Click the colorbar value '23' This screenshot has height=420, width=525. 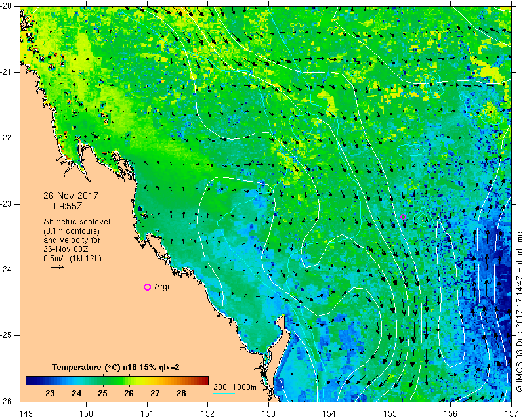pos(50,393)
